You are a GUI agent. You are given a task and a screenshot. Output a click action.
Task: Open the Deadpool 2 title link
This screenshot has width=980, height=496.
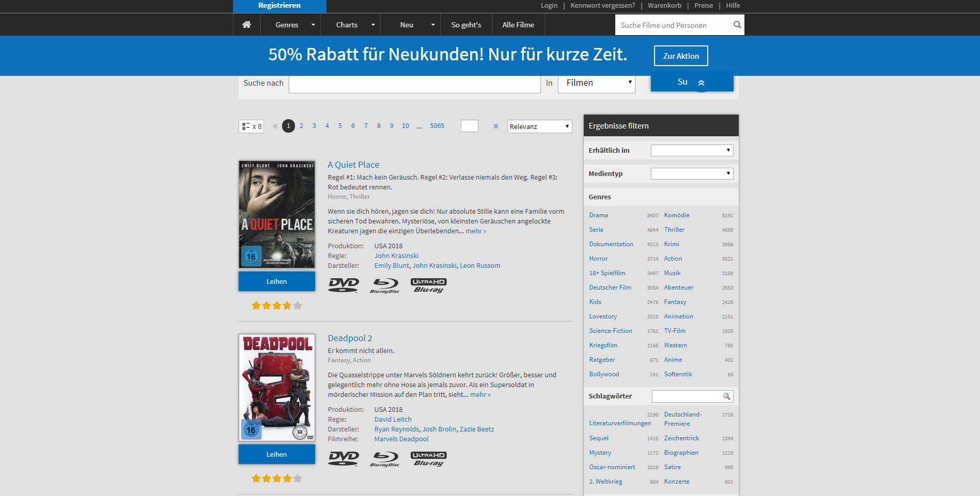(x=350, y=338)
